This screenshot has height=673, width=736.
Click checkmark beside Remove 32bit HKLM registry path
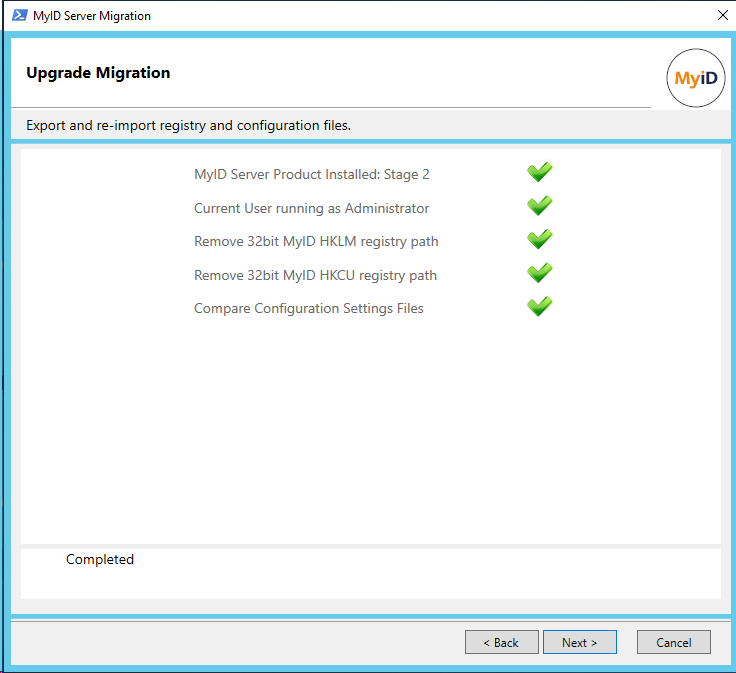tap(539, 239)
